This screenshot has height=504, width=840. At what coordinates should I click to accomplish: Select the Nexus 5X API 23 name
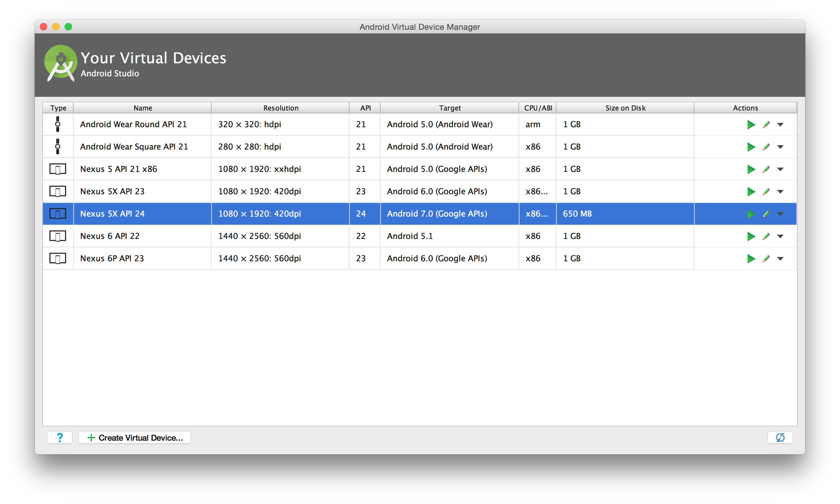(112, 191)
